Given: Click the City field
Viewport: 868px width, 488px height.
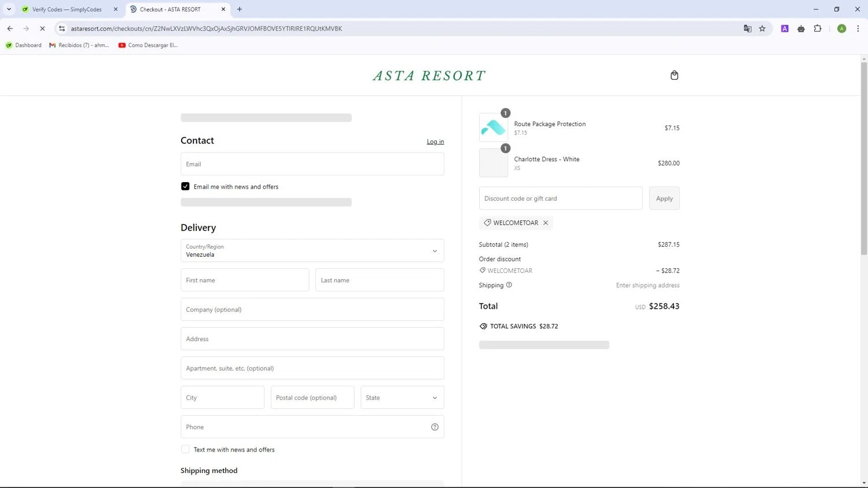Looking at the screenshot, I should [x=222, y=398].
